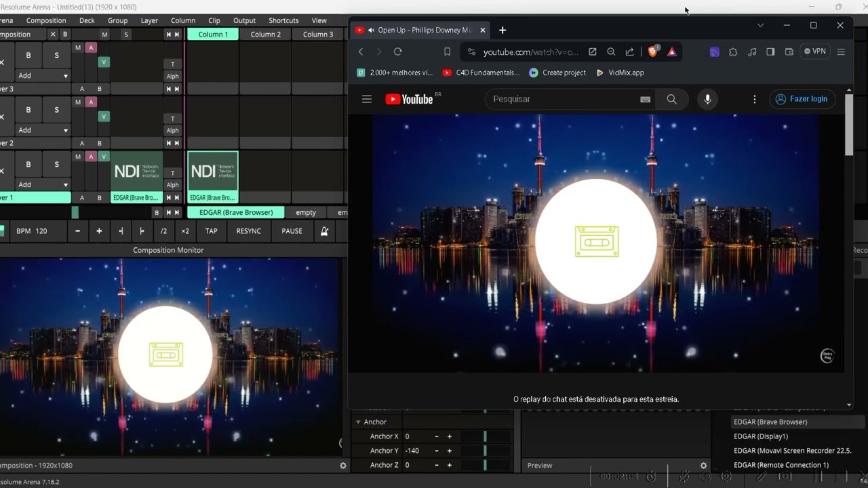Open YouTube settings three-dot menu
The height and width of the screenshot is (488, 868).
click(754, 99)
